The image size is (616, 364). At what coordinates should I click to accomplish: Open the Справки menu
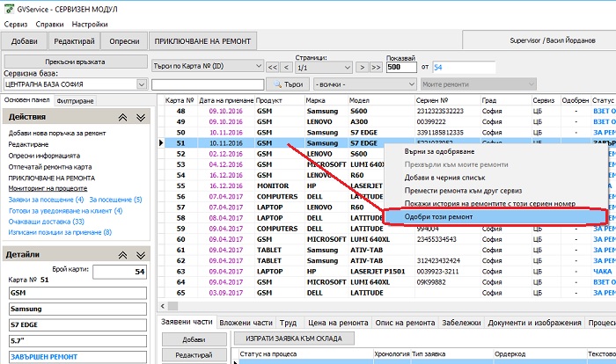click(49, 25)
